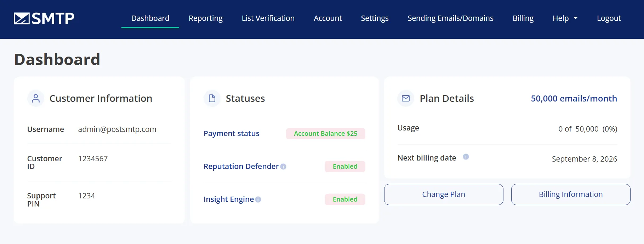Image resolution: width=644 pixels, height=244 pixels.
Task: Open Sending Emails/Domains page
Action: 450,18
